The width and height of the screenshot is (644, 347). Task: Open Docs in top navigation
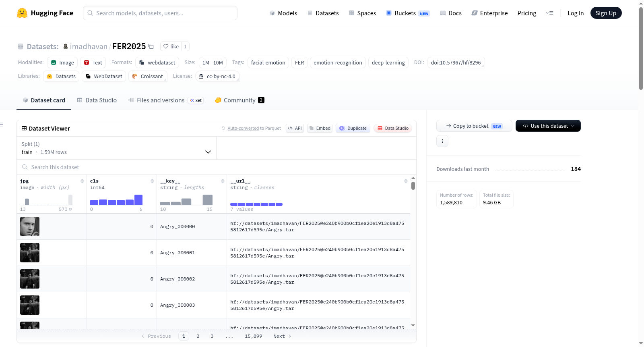click(x=451, y=13)
